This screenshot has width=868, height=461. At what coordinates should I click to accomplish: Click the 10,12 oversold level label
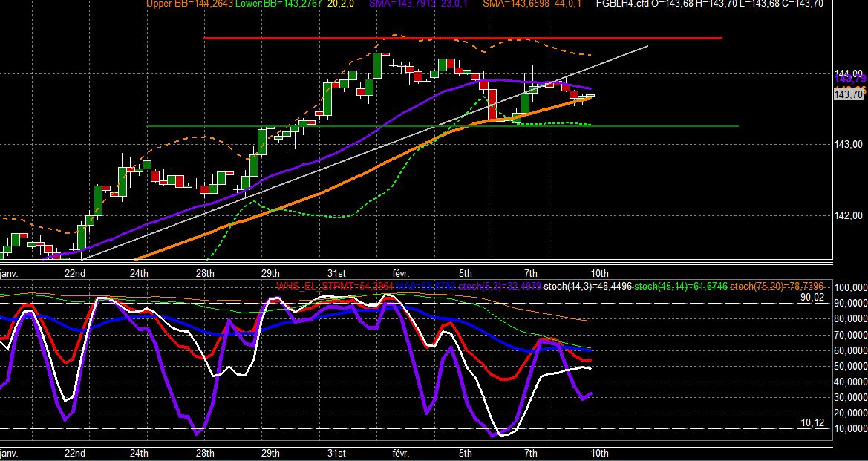(812, 423)
